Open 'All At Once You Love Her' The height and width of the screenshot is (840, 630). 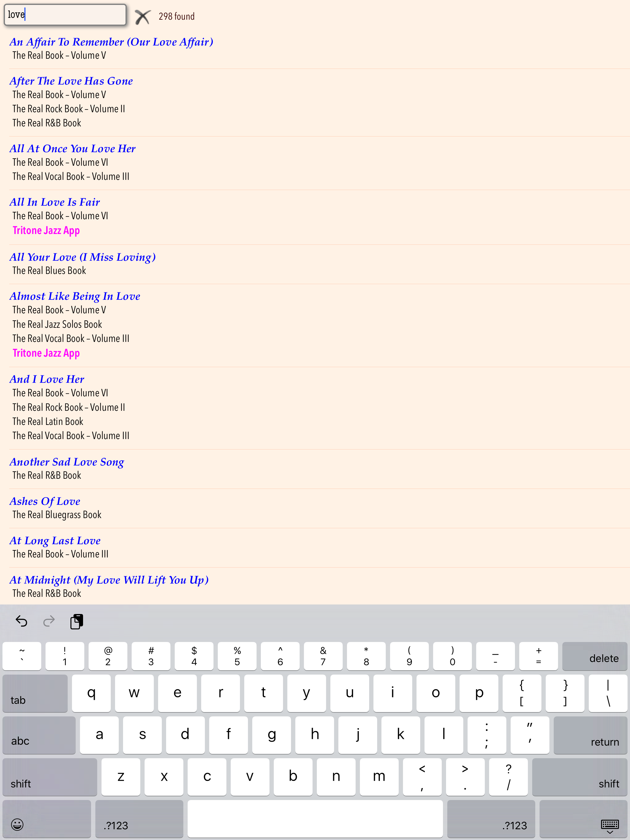pyautogui.click(x=72, y=149)
